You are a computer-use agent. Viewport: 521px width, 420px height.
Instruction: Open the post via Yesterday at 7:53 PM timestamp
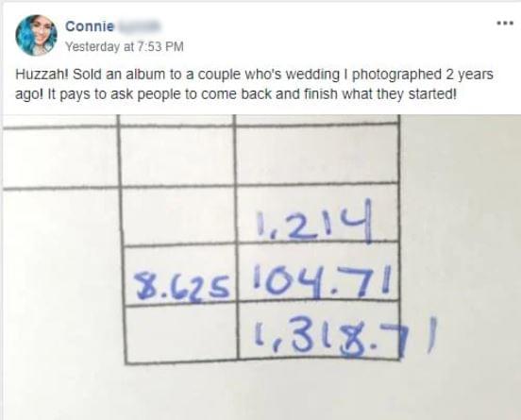[x=124, y=46]
